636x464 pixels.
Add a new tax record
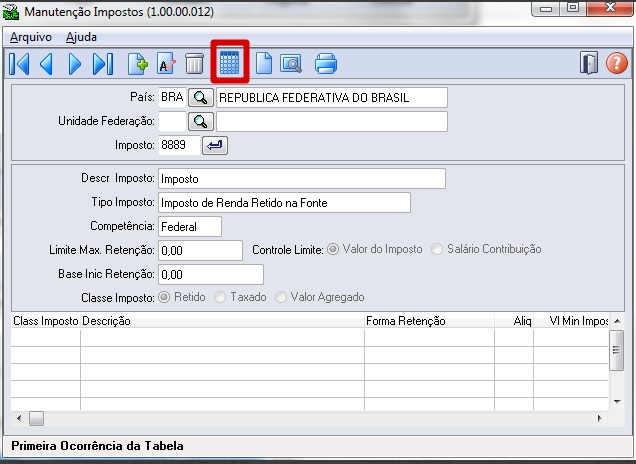(x=138, y=64)
